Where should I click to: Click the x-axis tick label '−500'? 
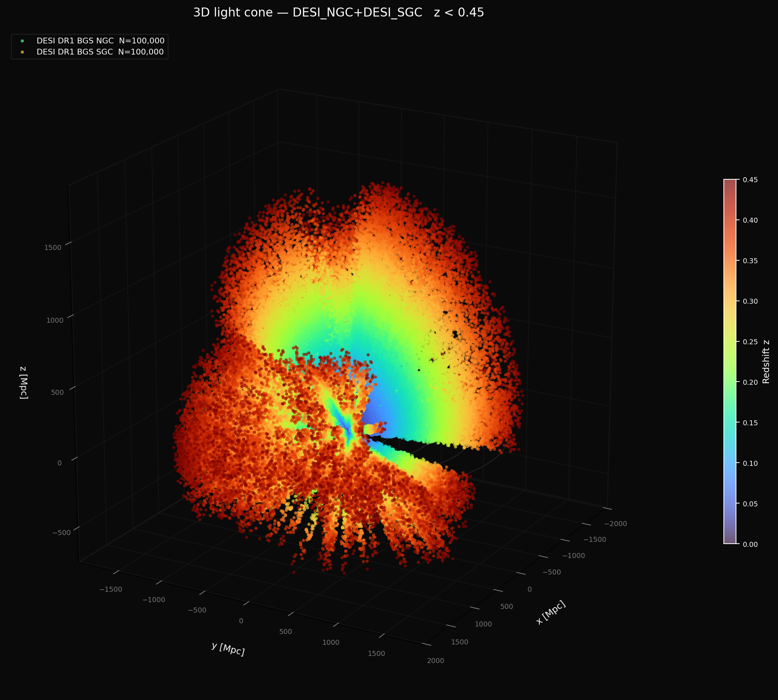pos(552,572)
